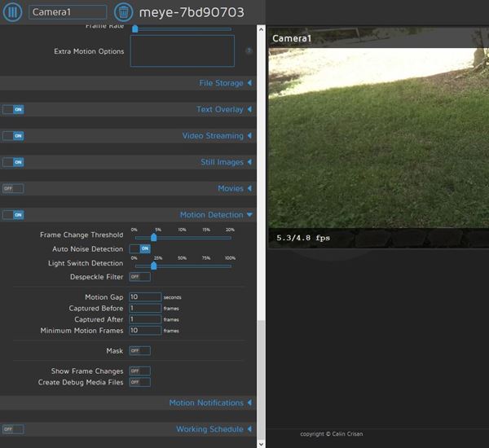This screenshot has height=448, width=489.
Task: Click the Light Switch Detection slider handle
Action: [x=154, y=266]
